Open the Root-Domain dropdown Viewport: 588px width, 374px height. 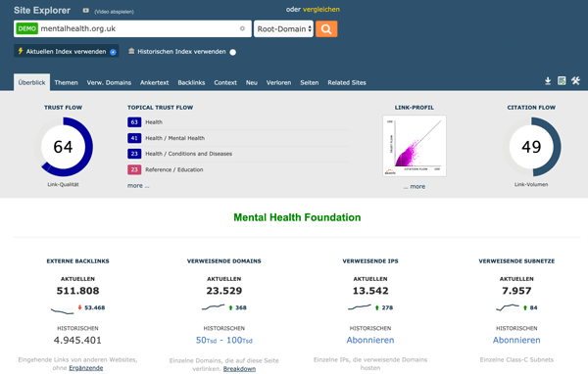[x=283, y=28]
